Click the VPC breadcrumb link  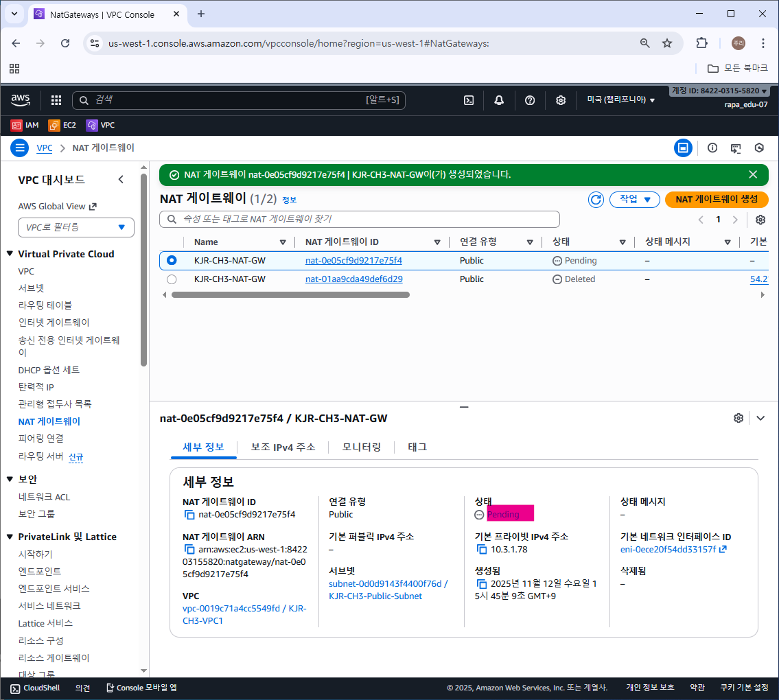tap(44, 148)
